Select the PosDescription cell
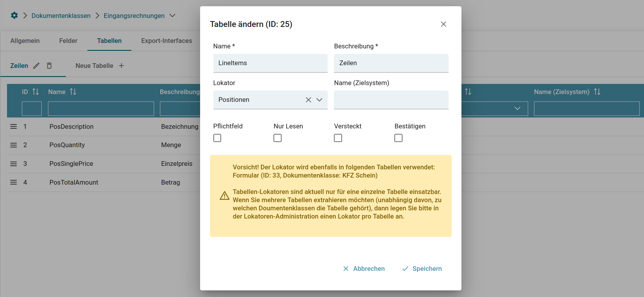 (71, 126)
